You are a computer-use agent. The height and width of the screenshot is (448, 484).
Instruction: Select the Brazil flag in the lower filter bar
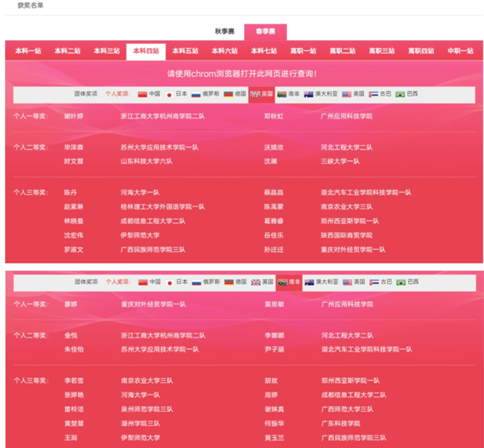(x=400, y=282)
